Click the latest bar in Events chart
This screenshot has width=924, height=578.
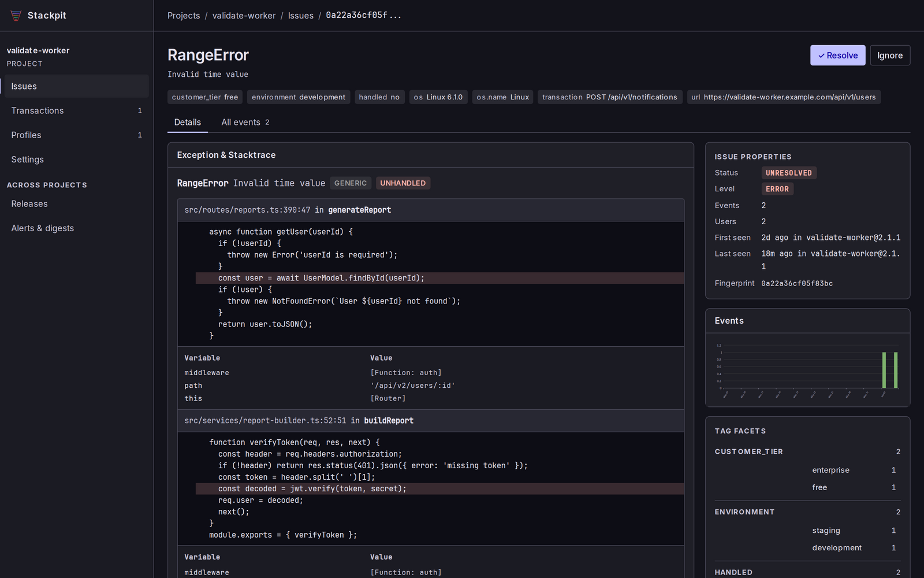coord(896,370)
